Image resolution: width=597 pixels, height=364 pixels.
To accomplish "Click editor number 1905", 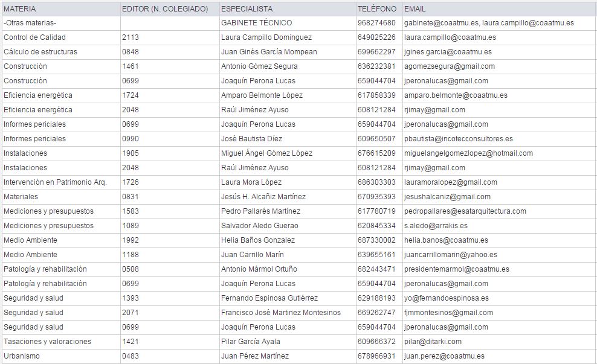I will click(130, 153).
